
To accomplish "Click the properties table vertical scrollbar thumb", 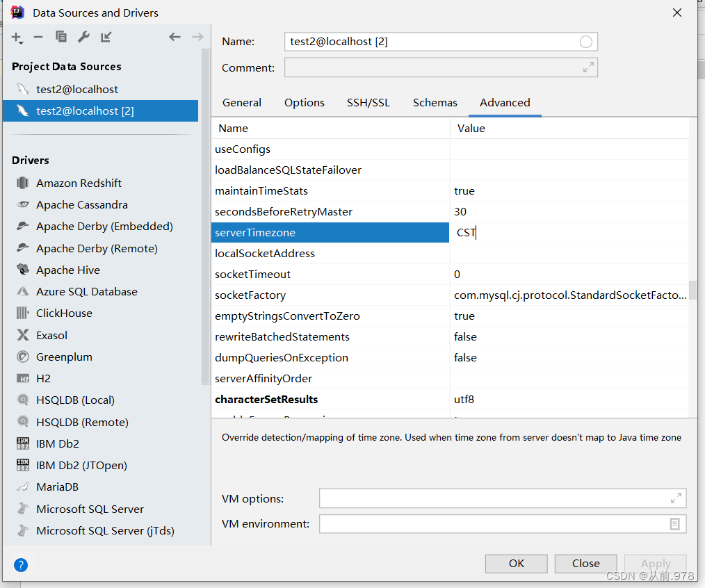I will (692, 290).
